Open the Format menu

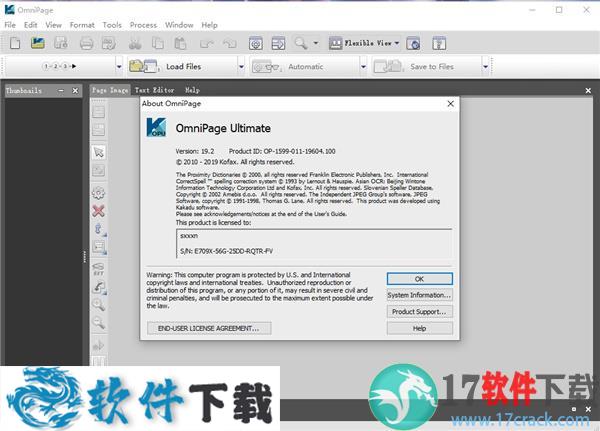click(x=82, y=25)
